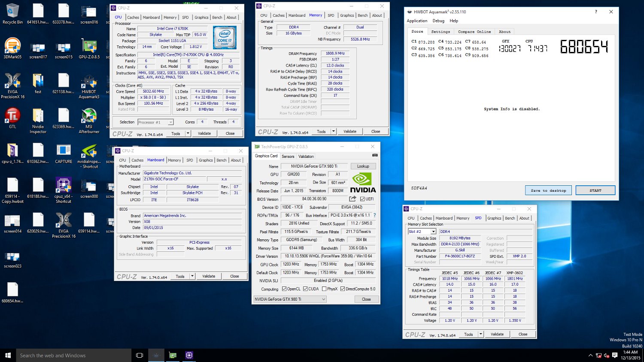Image resolution: width=644 pixels, height=362 pixels.
Task: Click the muted volume tray icon
Action: pos(607,355)
